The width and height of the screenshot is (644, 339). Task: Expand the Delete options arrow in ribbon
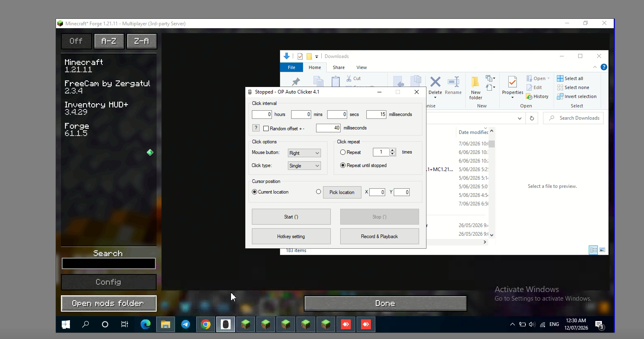(x=435, y=98)
